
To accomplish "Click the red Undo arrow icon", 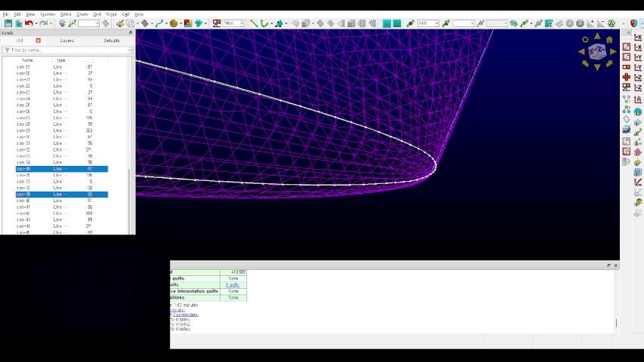I will (29, 23).
